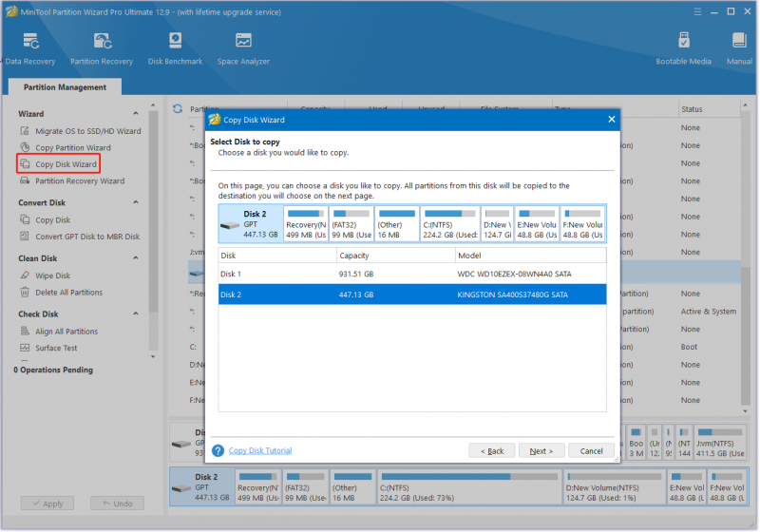Switch to Partition Management tab
The height and width of the screenshot is (532, 760).
65,87
